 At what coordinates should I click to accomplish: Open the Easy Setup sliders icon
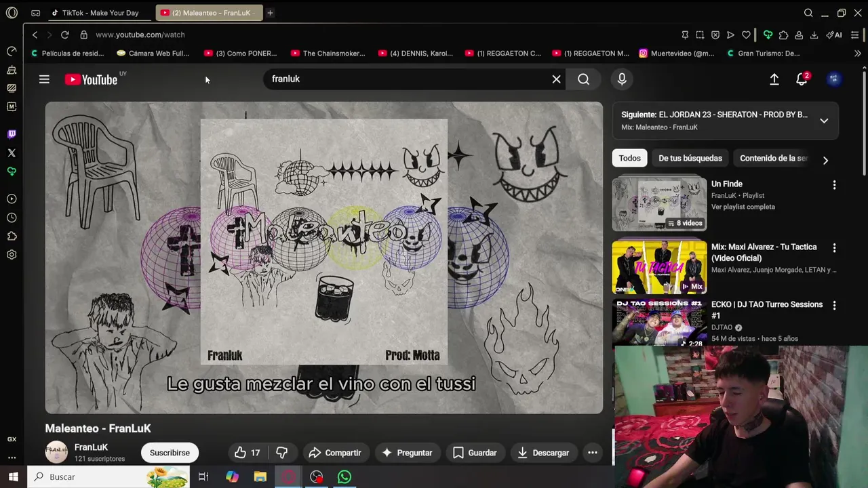(x=854, y=35)
